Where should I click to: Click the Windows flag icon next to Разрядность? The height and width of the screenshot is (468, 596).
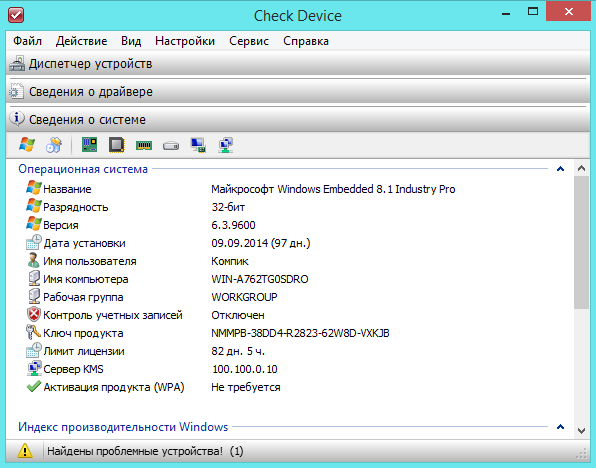pyautogui.click(x=34, y=206)
